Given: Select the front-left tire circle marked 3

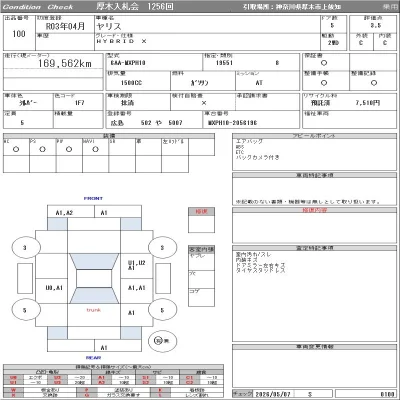Looking at the screenshot, I should click(26, 248).
